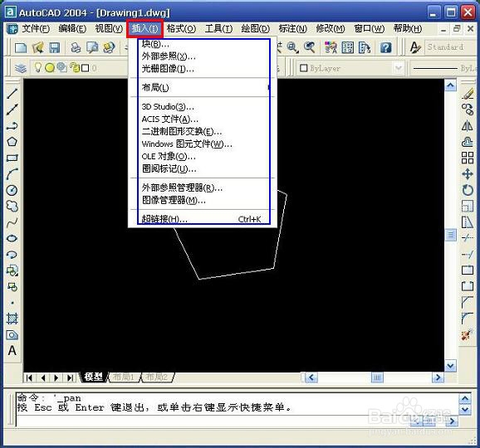Select the Erase tool in modify toolbar
The height and width of the screenshot is (448, 480).
pos(468,93)
